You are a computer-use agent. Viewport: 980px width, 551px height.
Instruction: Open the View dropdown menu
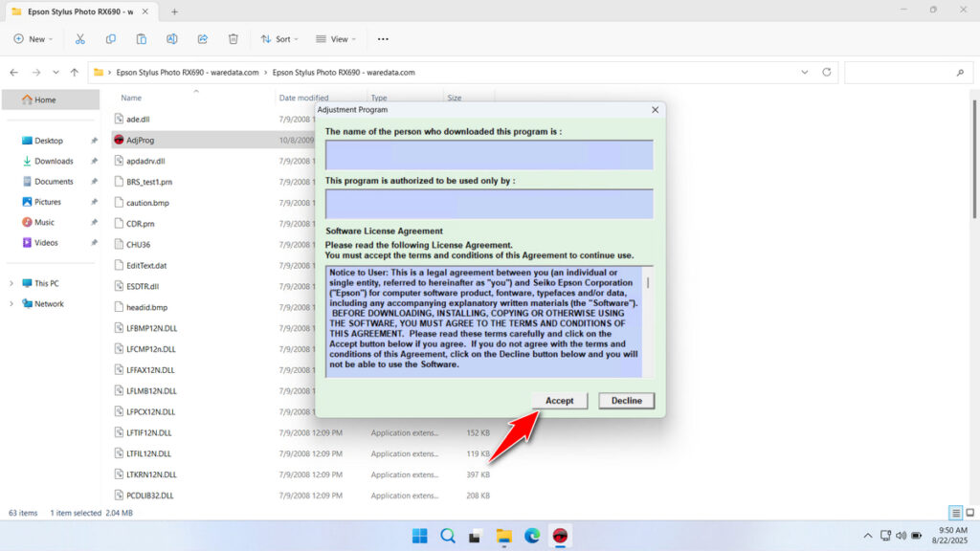[336, 38]
